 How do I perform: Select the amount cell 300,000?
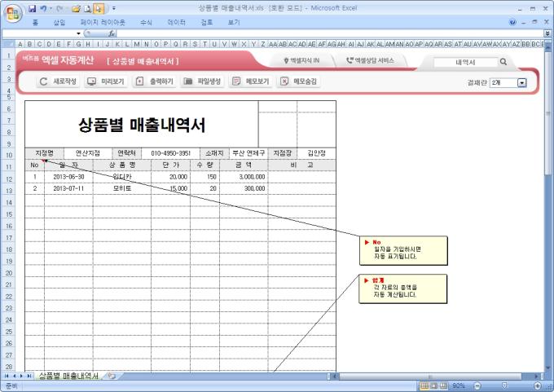[244, 188]
